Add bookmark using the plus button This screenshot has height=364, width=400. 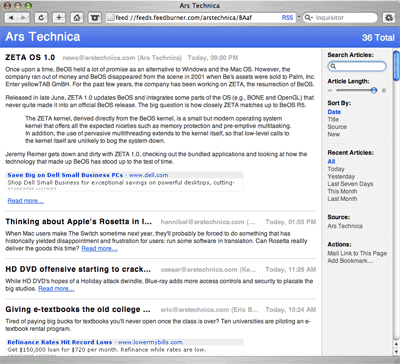59,18
